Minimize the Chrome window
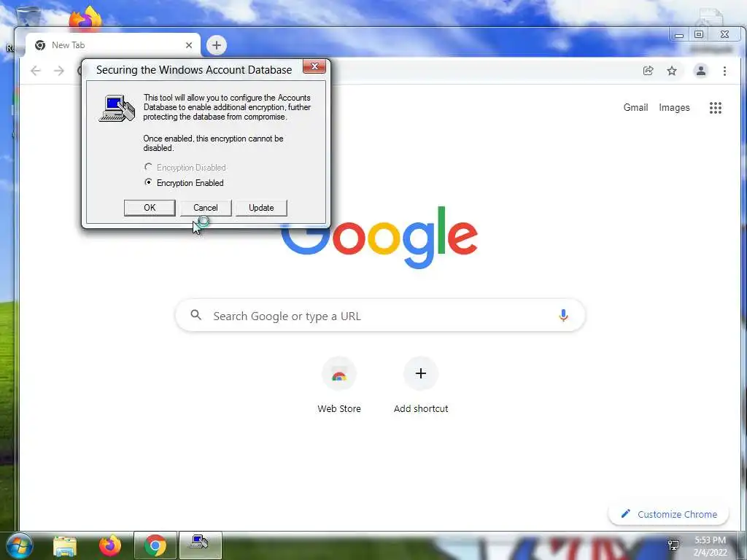The height and width of the screenshot is (560, 747). 679,35
